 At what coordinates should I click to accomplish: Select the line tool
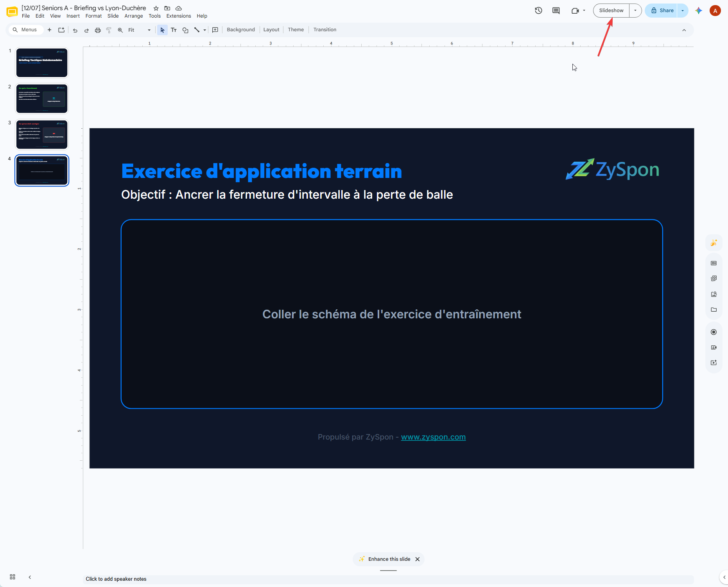point(197,30)
